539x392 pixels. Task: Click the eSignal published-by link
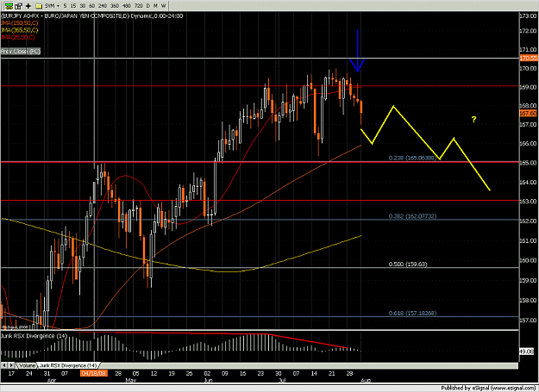(x=489, y=389)
